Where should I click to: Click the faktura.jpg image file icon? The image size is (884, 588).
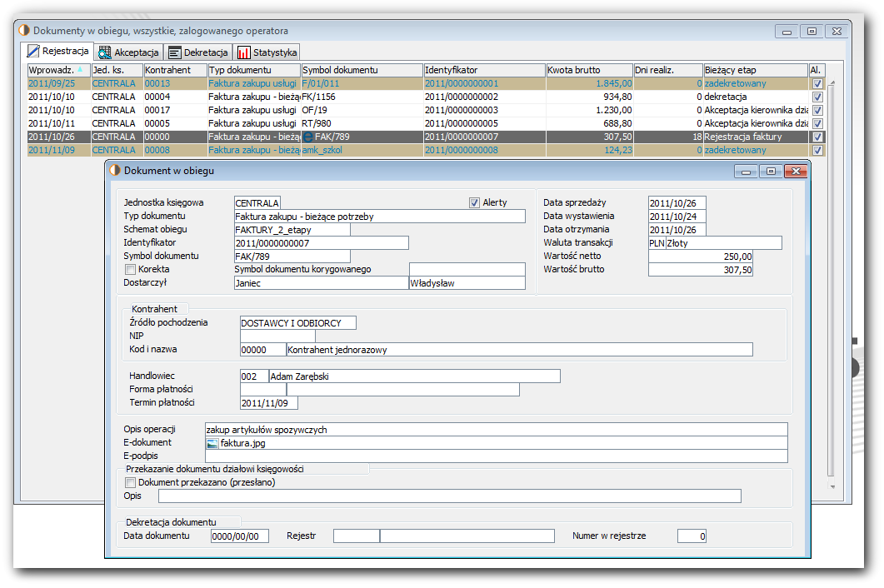point(212,444)
